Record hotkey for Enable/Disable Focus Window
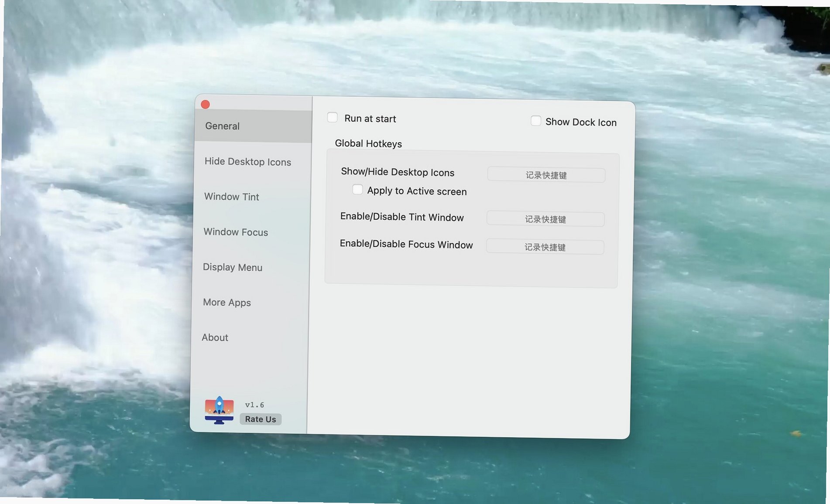Screen dimensions: 830x504 point(545,247)
